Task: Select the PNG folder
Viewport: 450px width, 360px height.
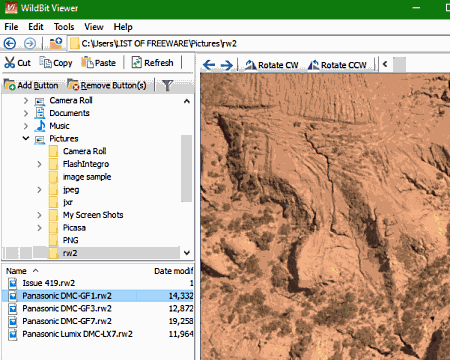Action: 70,240
